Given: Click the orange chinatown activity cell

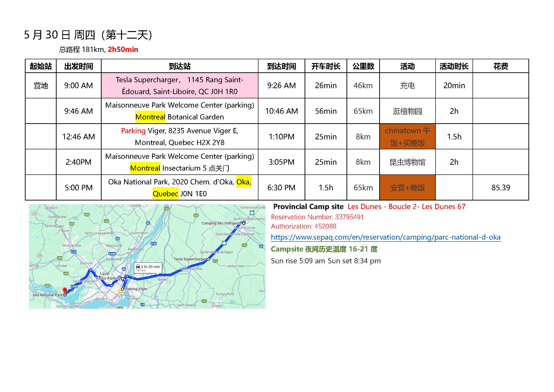Looking at the screenshot, I should click(x=407, y=137).
